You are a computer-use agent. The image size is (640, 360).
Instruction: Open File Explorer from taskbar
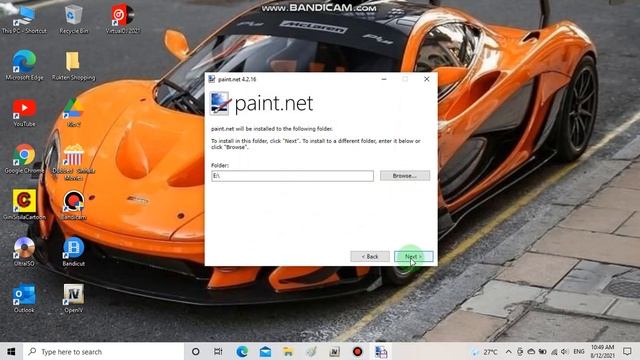(x=288, y=351)
